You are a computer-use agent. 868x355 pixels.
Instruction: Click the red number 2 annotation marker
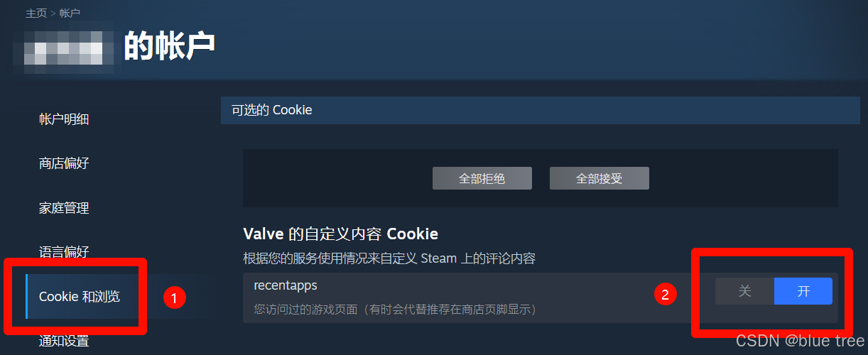[x=665, y=294]
